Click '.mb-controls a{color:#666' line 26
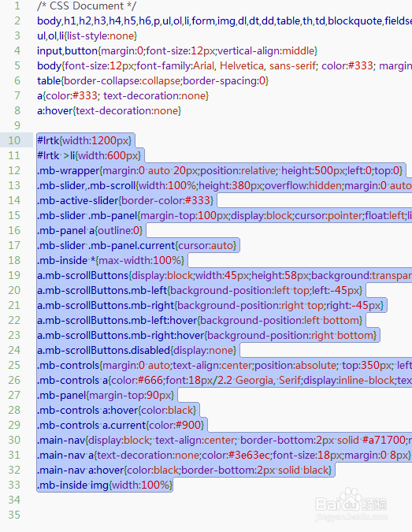412x532 pixels. click(x=225, y=380)
